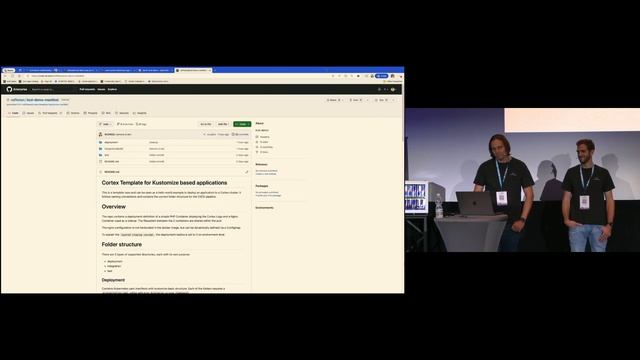Open the Readme link in About sidebar
Image resolution: width=640 pixels, height=360 pixels.
262,137
